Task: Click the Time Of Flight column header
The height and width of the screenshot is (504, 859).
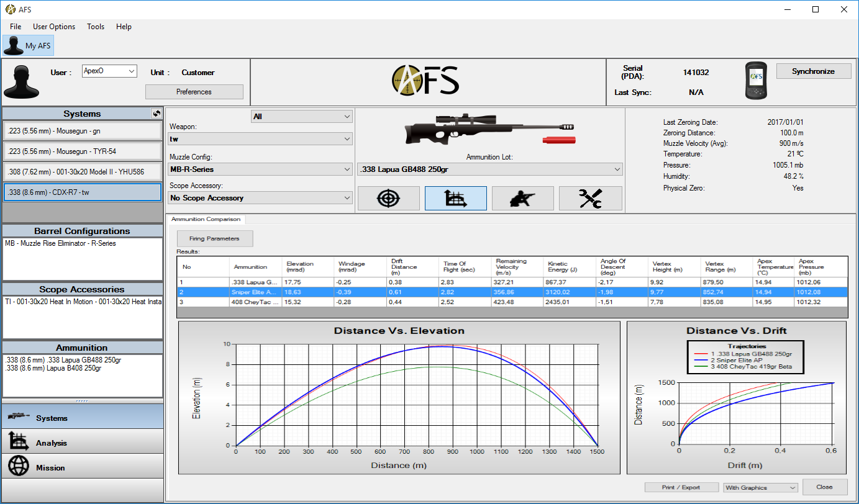Action: [x=464, y=267]
